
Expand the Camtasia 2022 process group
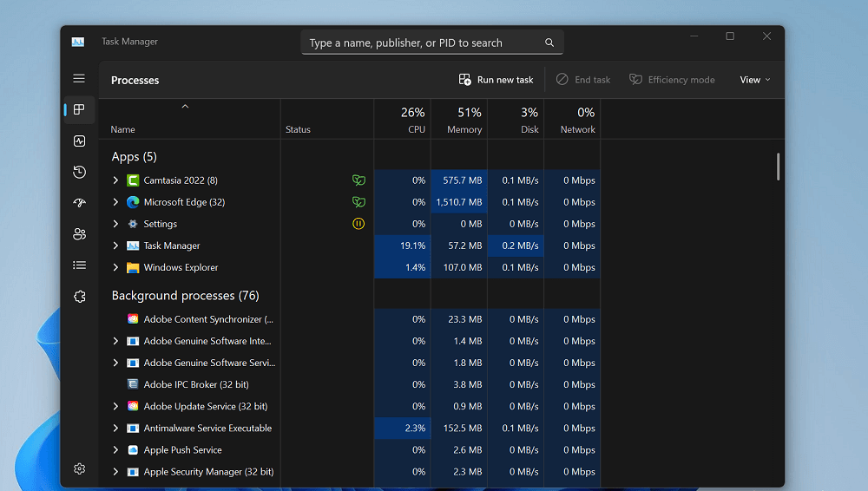[x=115, y=180]
